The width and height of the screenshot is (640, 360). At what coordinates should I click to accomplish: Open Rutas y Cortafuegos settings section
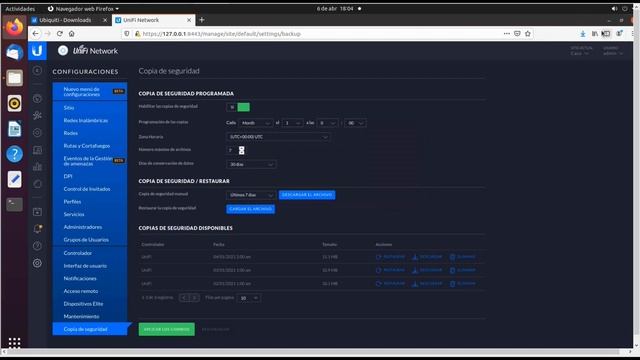90,146
